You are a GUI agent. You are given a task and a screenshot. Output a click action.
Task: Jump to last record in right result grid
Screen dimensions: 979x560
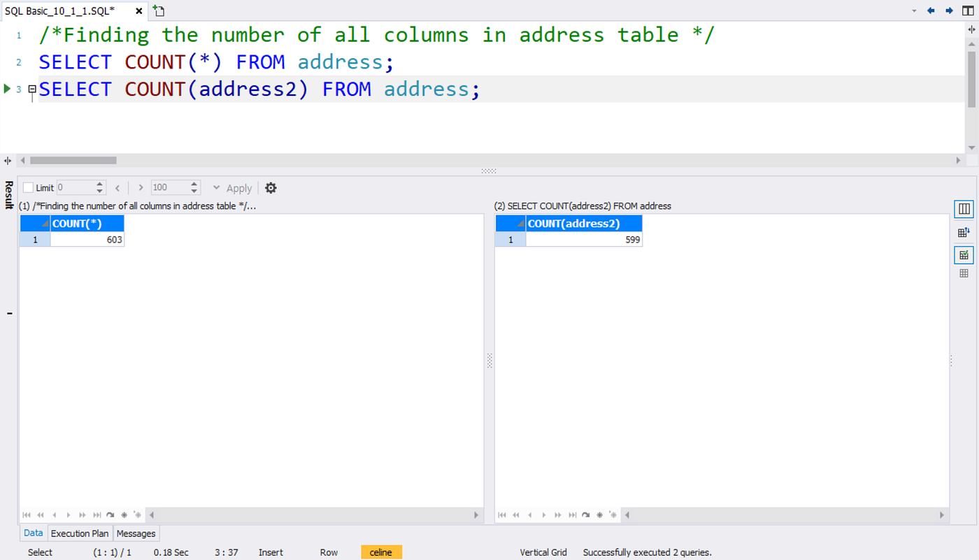(572, 515)
